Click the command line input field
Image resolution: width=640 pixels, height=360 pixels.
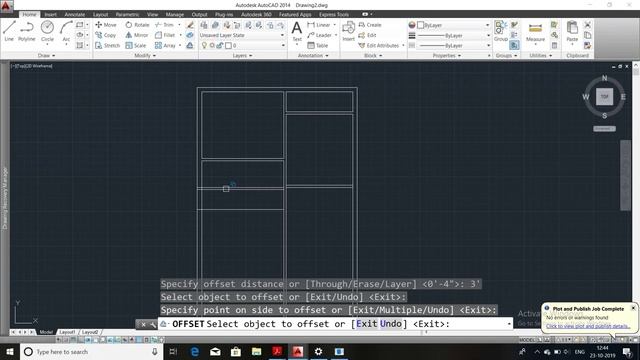point(335,324)
